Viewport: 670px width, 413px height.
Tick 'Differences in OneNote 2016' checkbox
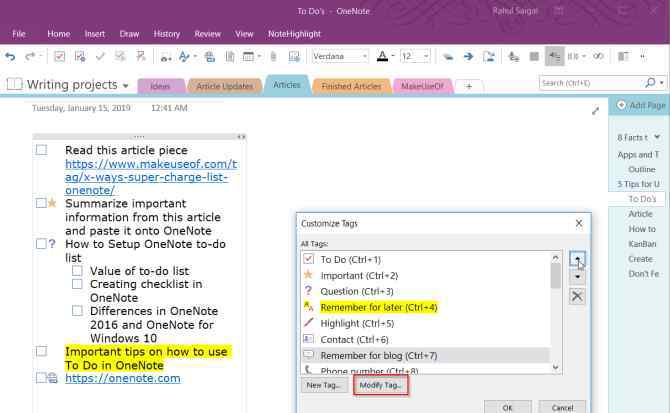(x=77, y=310)
